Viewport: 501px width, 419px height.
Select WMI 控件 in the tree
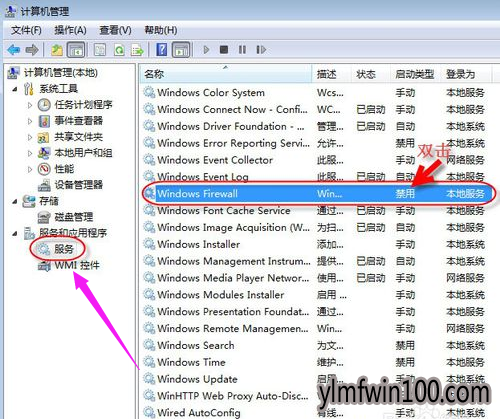77,265
